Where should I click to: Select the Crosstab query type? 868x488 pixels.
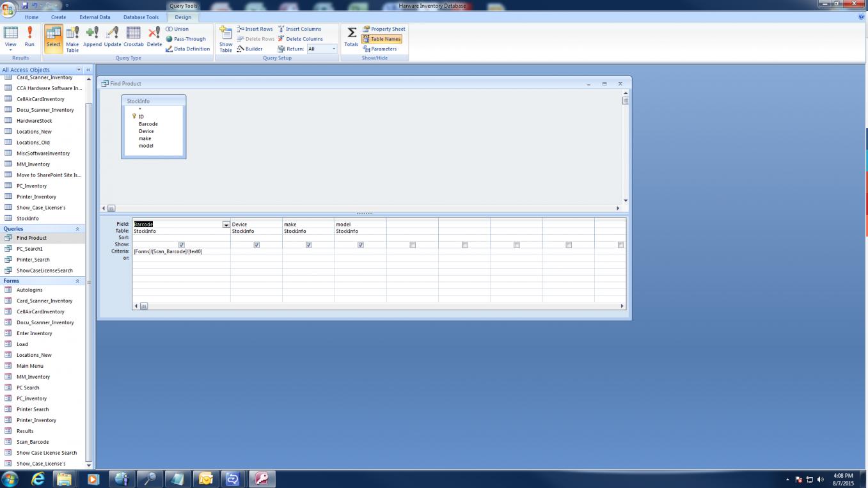coord(134,37)
